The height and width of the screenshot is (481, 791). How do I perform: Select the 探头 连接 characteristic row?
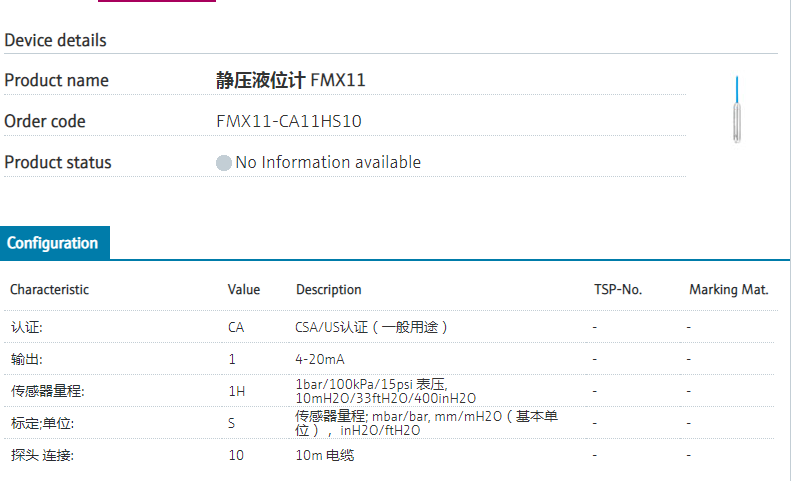tap(42, 456)
